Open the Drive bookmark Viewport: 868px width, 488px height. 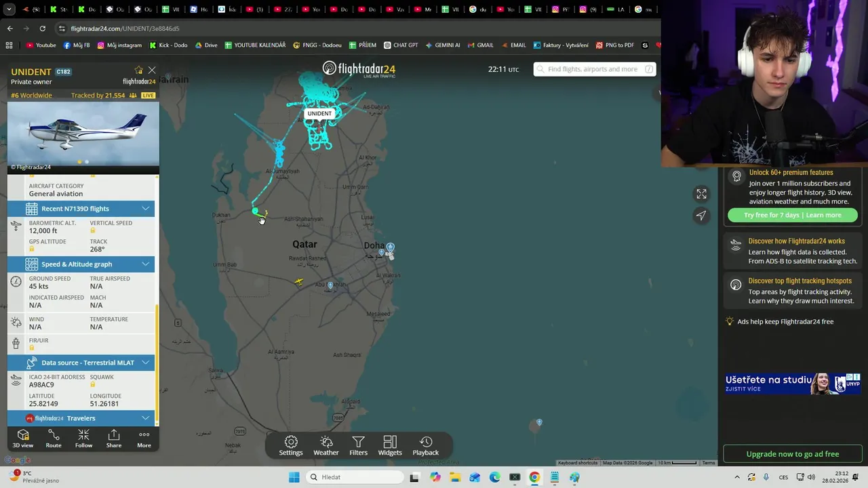pyautogui.click(x=206, y=45)
